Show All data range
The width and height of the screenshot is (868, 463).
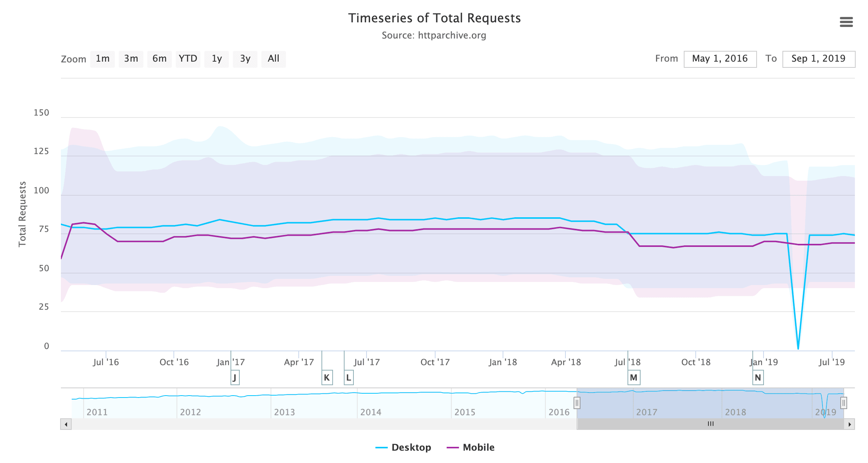coord(274,59)
